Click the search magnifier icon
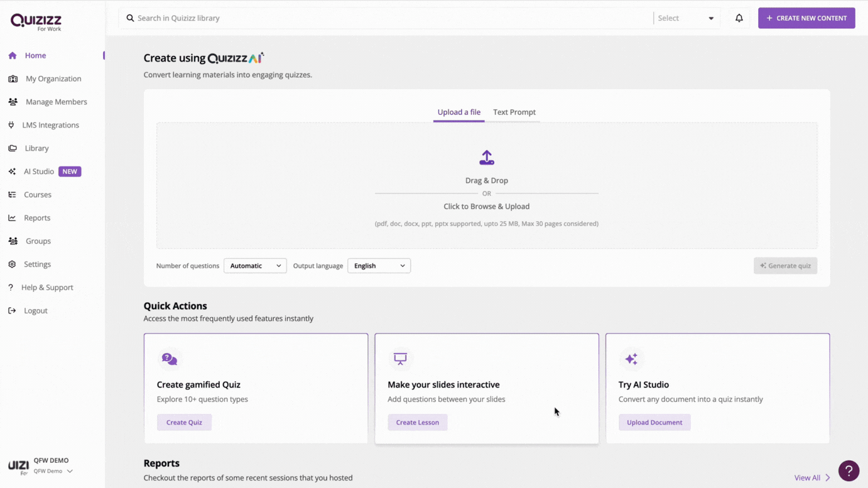The image size is (868, 488). [130, 18]
